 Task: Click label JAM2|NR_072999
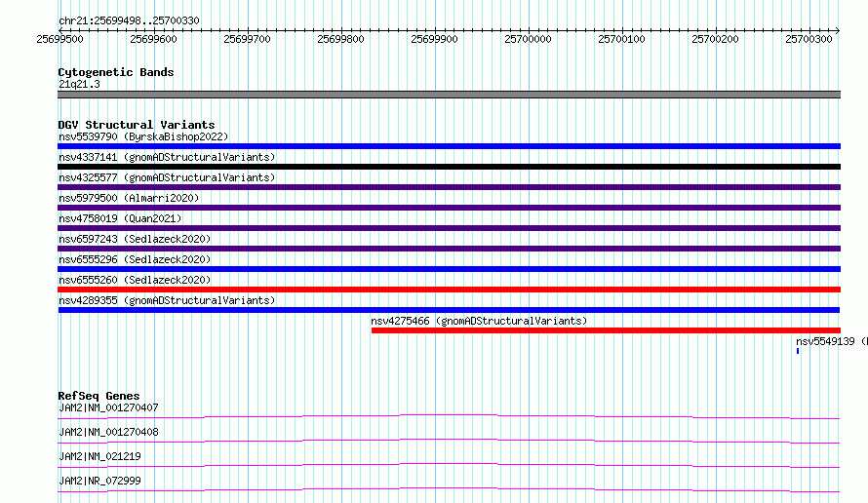click(x=99, y=481)
